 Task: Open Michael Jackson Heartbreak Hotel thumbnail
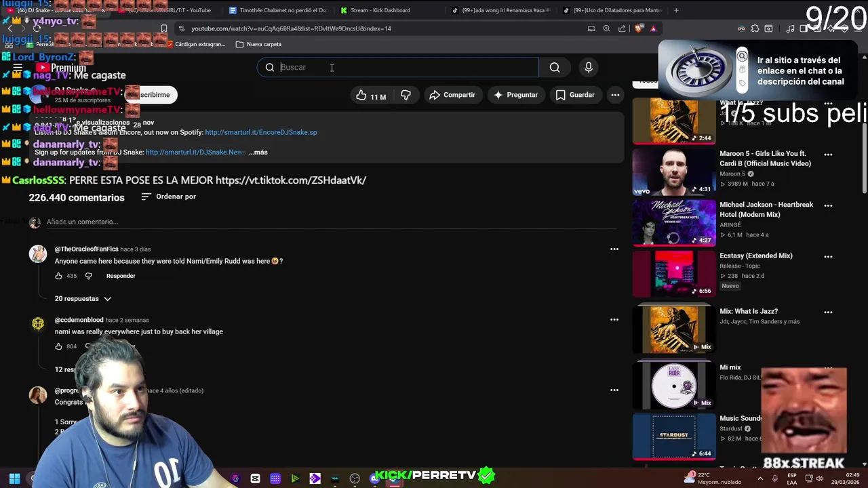674,223
